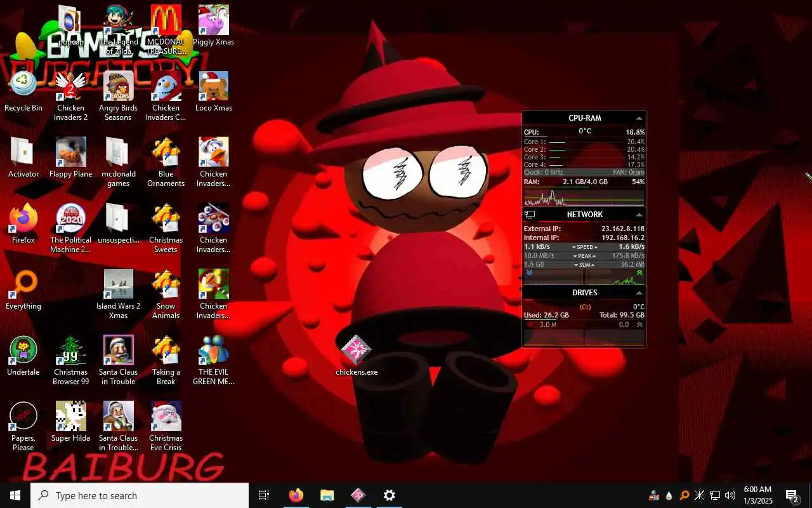Click the network monitor icon in the widget header
Image resolution: width=812 pixels, height=508 pixels.
530,215
